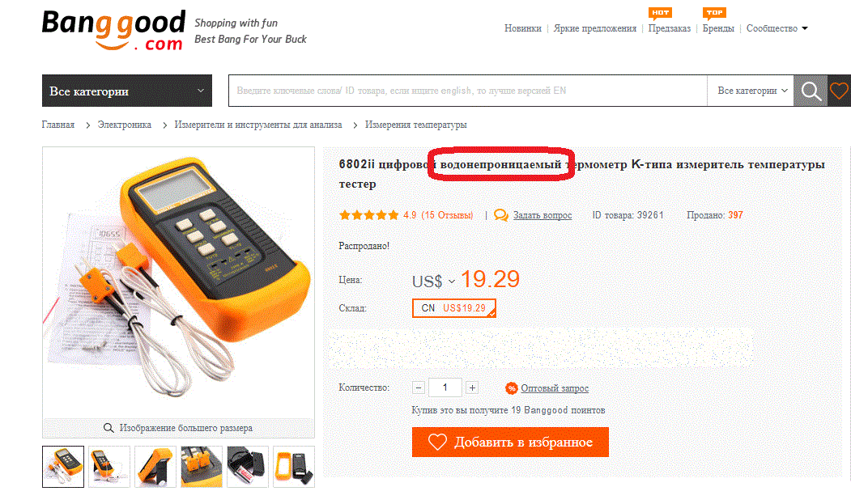Select the CN US$19.29 warehouse option
Image resolution: width=851 pixels, height=504 pixels.
coord(453,308)
